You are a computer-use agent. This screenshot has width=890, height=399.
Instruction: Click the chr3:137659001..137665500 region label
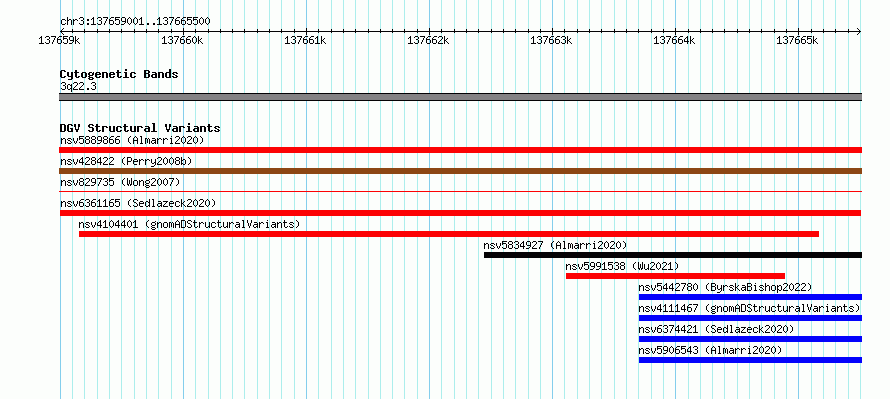click(135, 22)
